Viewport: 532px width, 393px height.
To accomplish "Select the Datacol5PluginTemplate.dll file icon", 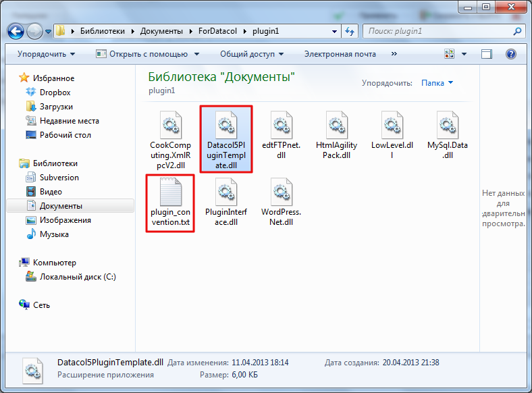I will pyautogui.click(x=226, y=124).
